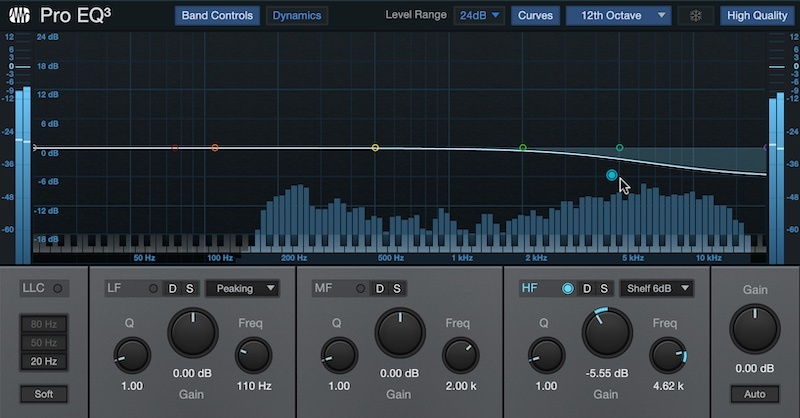Viewport: 800px width, 418px height.
Task: Toggle MF band dynamics D button
Action: click(380, 288)
